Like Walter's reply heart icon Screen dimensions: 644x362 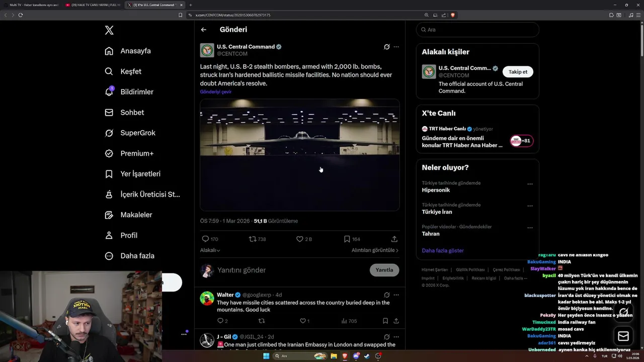point(303,321)
